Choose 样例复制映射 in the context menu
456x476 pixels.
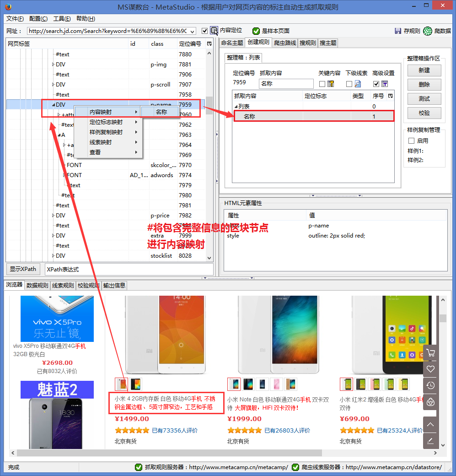(x=108, y=132)
